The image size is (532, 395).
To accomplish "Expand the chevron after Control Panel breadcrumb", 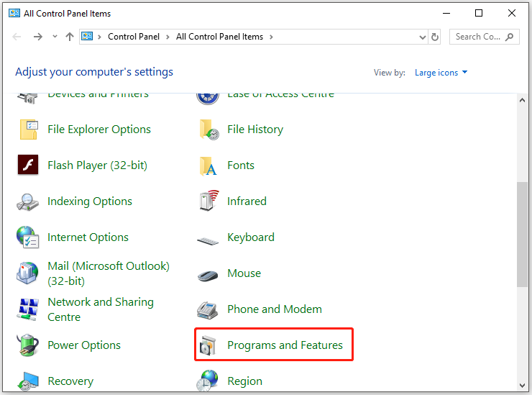I will (x=168, y=37).
